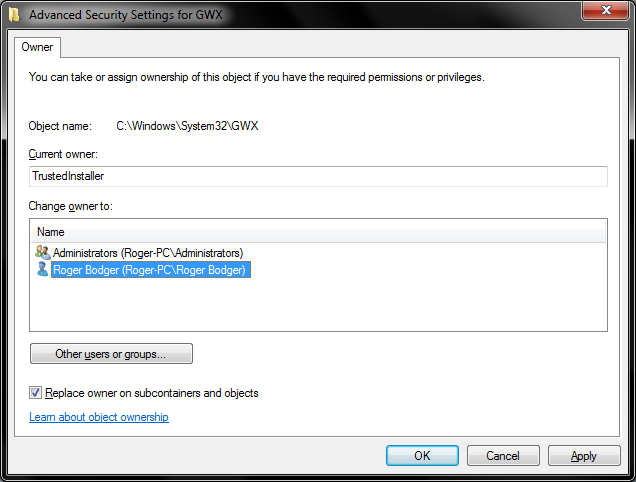This screenshot has width=636, height=482.
Task: Select Administrators (Roger-PC\Administrators) entry
Action: pyautogui.click(x=148, y=253)
